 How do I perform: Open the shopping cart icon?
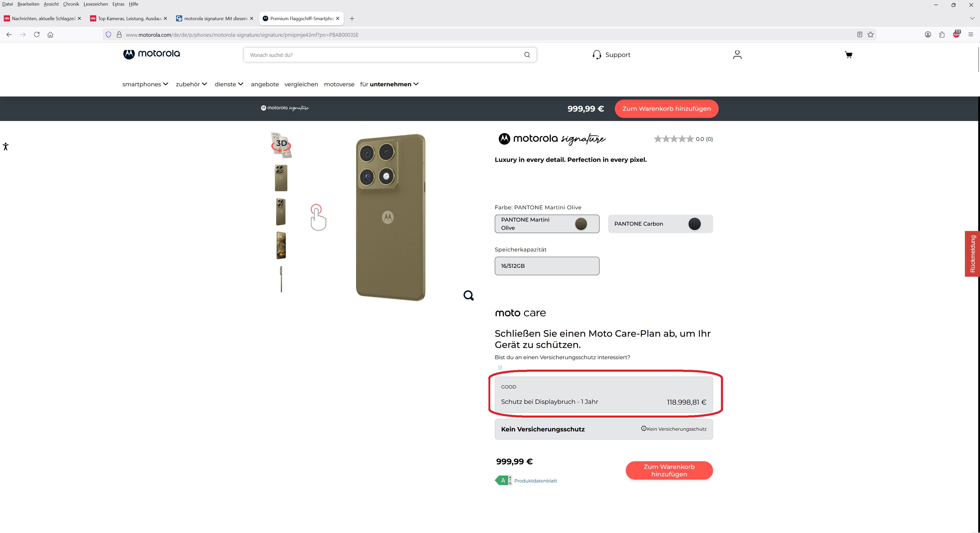(848, 54)
